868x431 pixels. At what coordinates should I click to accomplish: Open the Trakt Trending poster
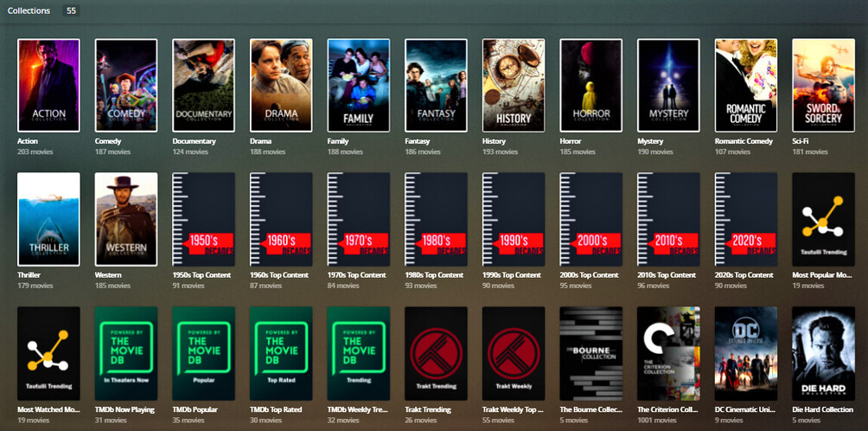click(437, 353)
